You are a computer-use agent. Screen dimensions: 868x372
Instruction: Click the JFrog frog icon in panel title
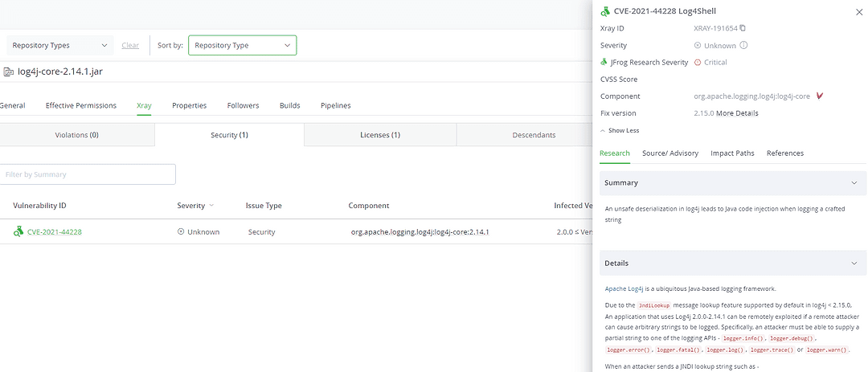point(604,11)
